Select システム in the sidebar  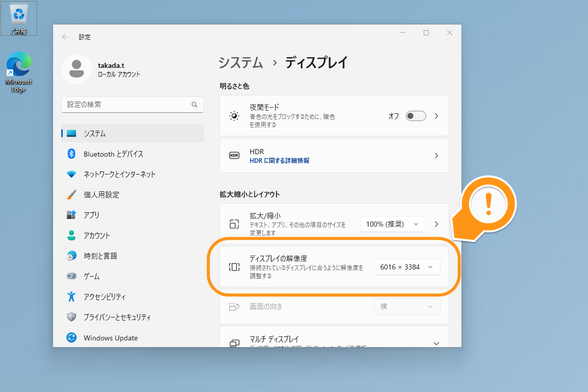133,134
